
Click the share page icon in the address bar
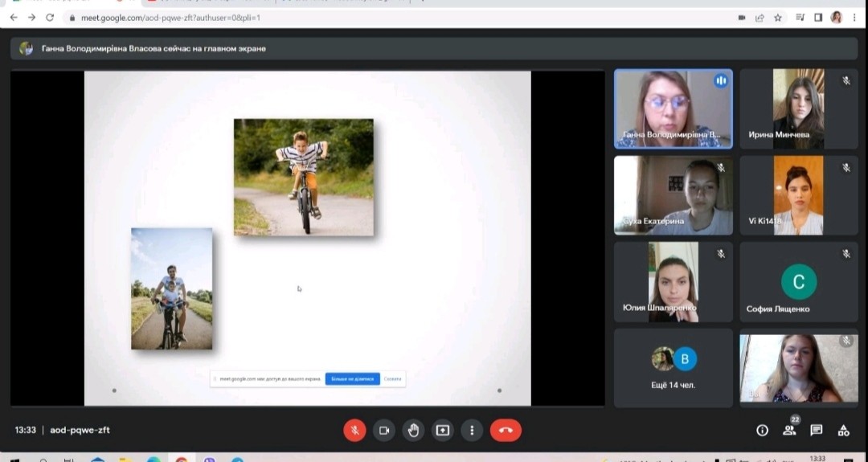759,17
